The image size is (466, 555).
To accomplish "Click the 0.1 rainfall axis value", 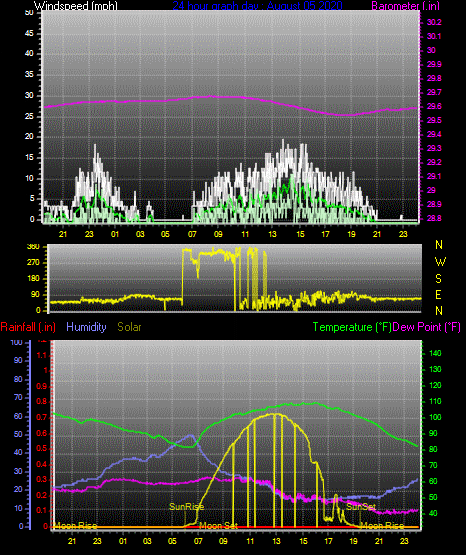I will point(42,511).
